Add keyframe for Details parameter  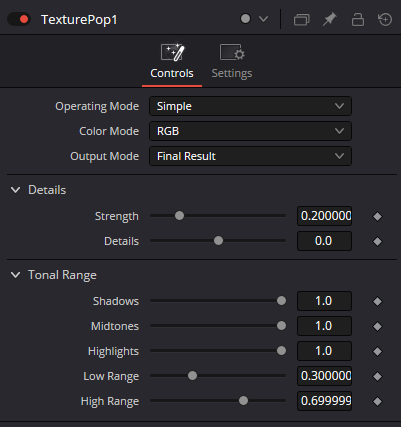click(377, 241)
